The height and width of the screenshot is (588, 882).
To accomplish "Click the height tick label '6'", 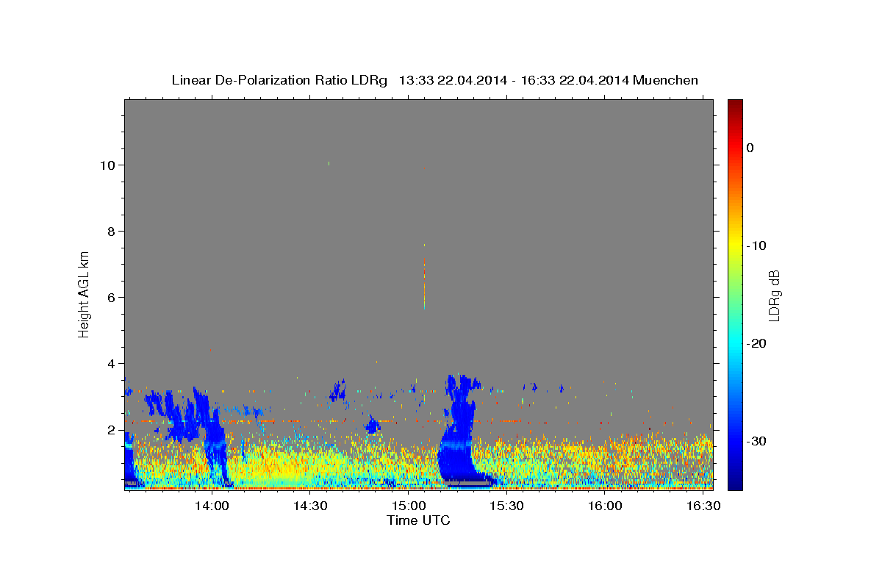I will point(112,298).
